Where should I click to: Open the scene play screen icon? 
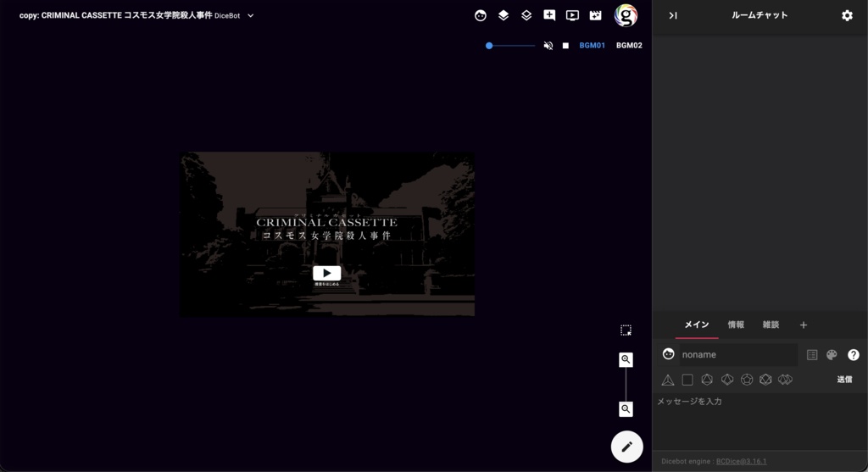pos(572,15)
